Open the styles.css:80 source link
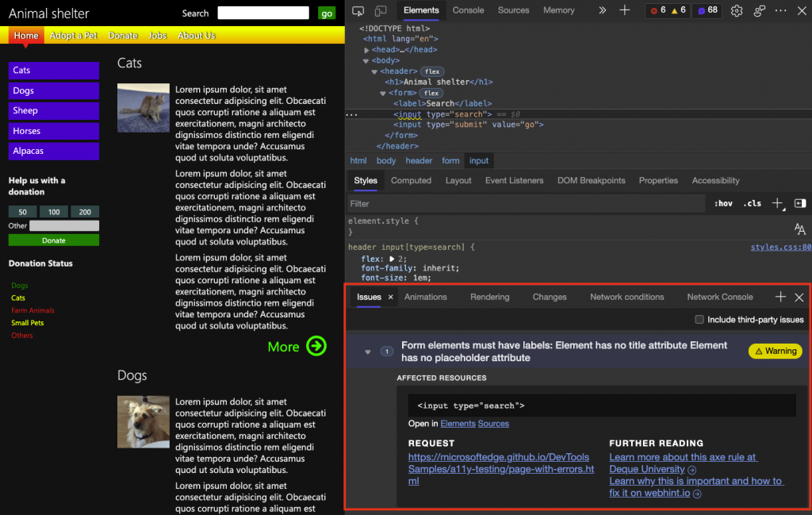The image size is (812, 515). 781,247
